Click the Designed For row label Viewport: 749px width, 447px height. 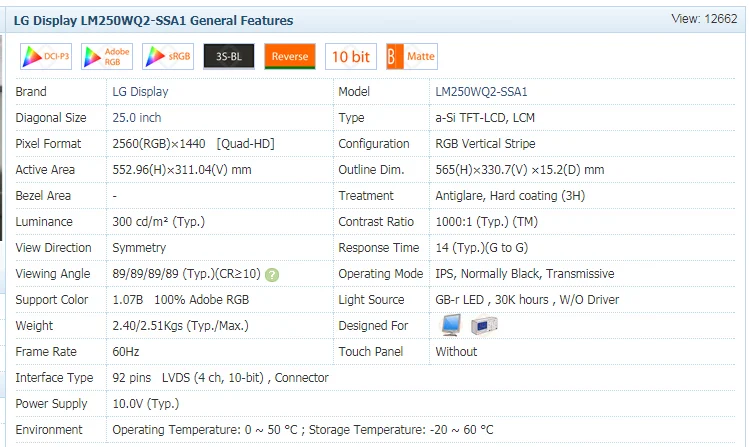point(373,326)
